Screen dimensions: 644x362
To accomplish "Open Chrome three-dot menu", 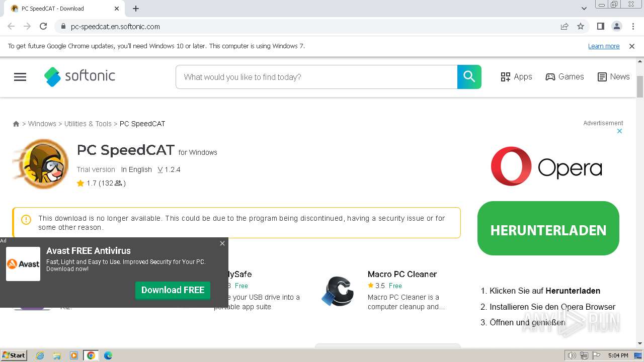I will coord(633,26).
